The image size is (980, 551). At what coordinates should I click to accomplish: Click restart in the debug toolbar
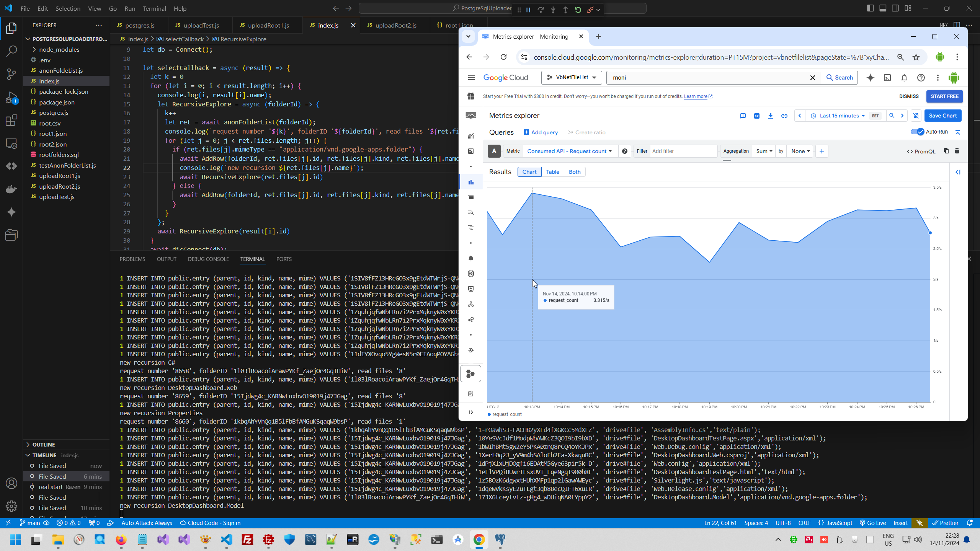click(578, 10)
